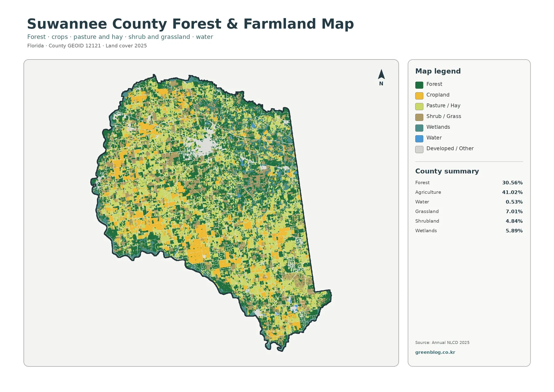The height and width of the screenshot is (392, 554).
Task: Click the 'Pasture / Hay' legend label
Action: (443, 106)
